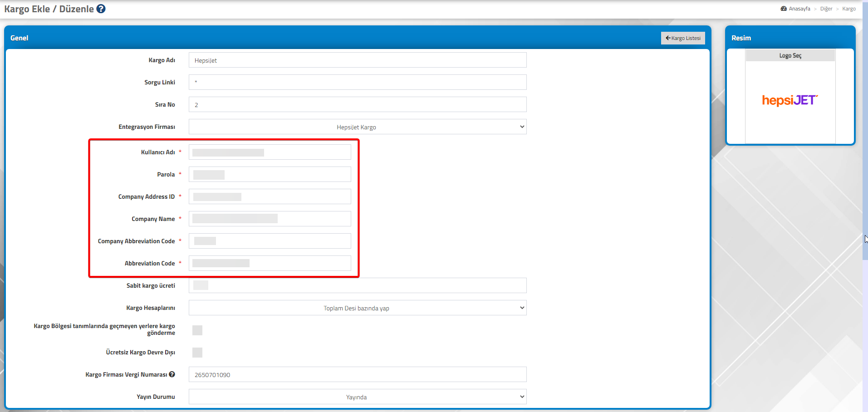Viewport: 868px width, 412px height.
Task: Focus the Sabit kargo ücreti field
Action: tap(358, 285)
